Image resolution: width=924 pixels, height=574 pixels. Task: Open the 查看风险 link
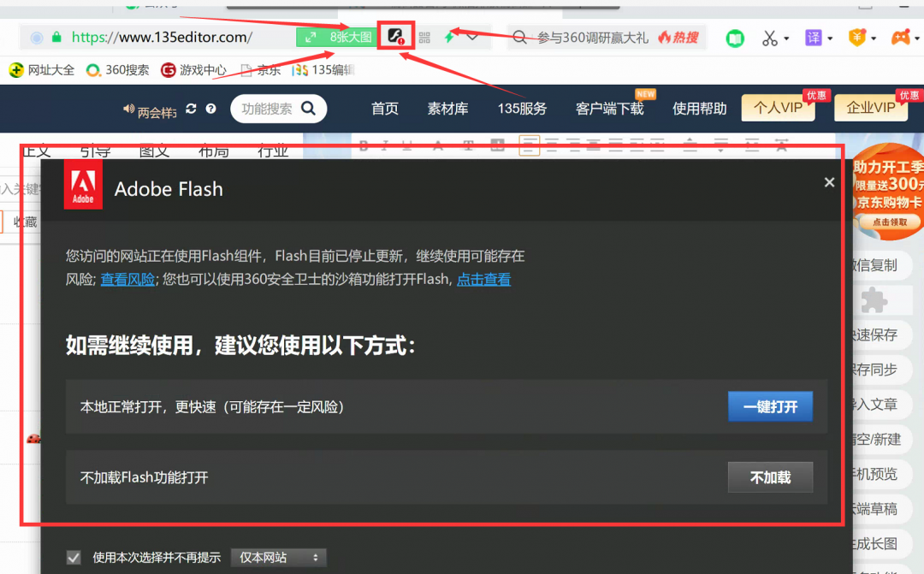coord(127,280)
